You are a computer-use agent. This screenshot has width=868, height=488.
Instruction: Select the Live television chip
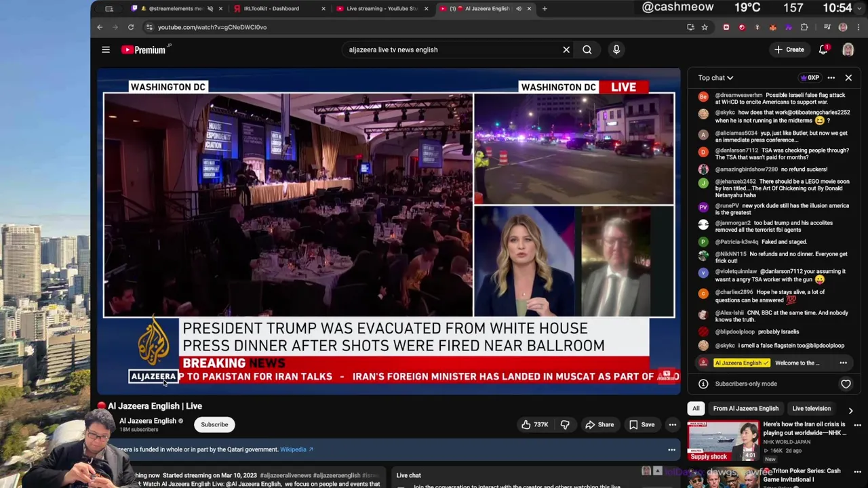tap(811, 409)
